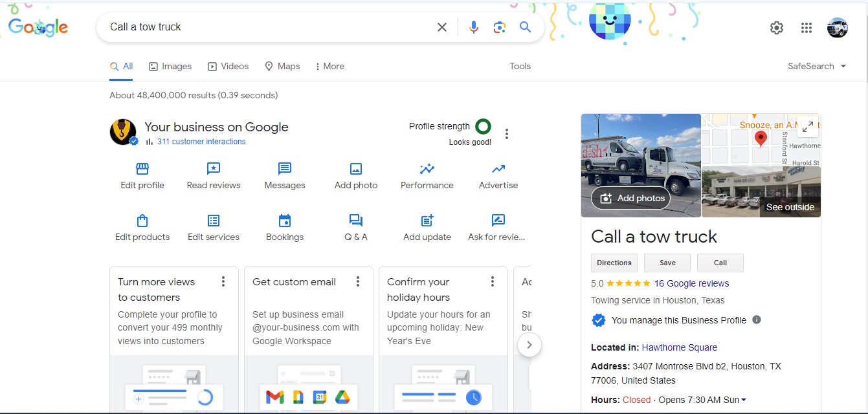The width and height of the screenshot is (868, 414).
Task: Clear the search box text
Action: [x=442, y=27]
